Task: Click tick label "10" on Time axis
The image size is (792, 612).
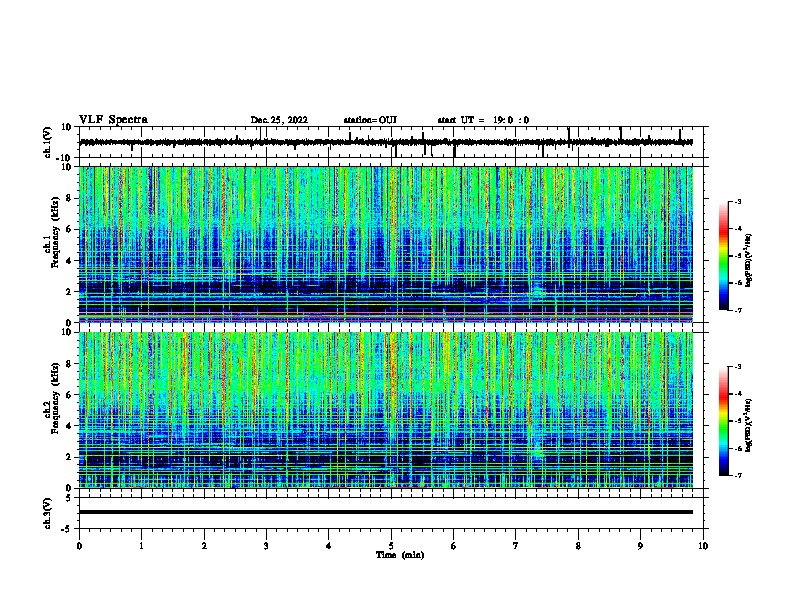Action: point(703,546)
